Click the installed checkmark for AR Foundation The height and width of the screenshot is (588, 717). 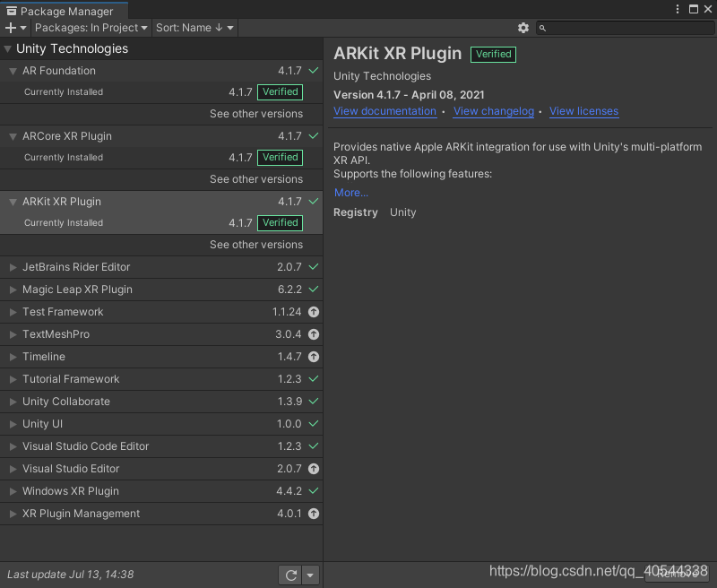[x=313, y=71]
